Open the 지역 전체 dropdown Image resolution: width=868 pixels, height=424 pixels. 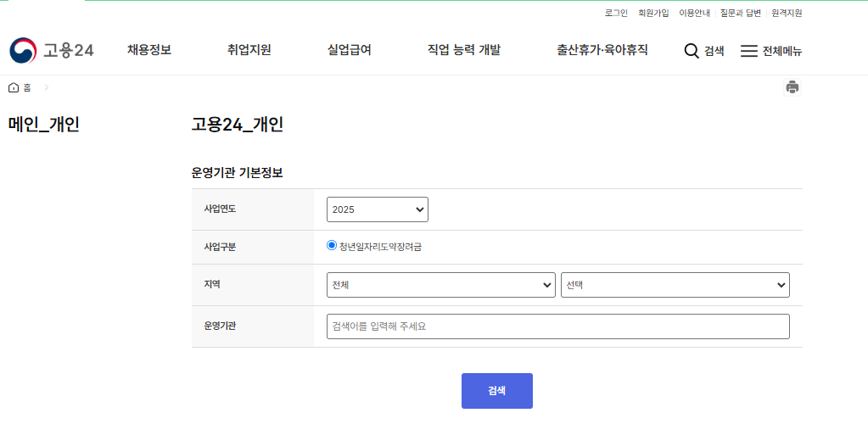pos(441,285)
